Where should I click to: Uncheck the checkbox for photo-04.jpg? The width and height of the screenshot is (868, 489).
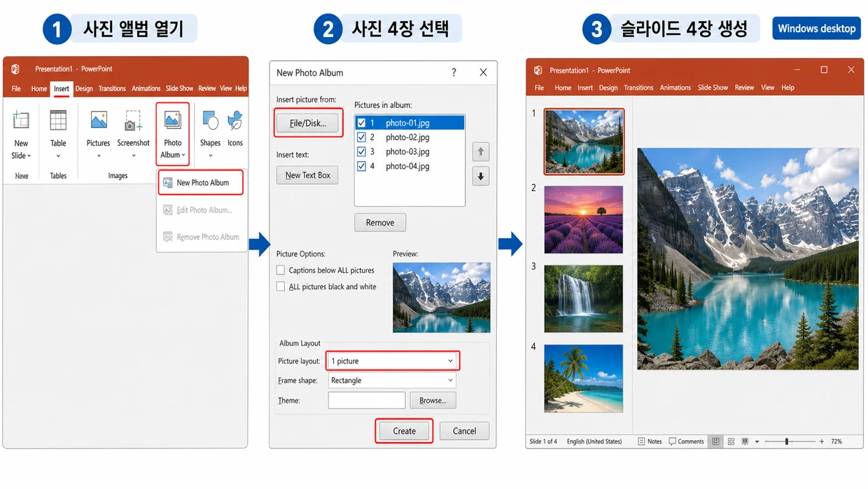click(361, 166)
